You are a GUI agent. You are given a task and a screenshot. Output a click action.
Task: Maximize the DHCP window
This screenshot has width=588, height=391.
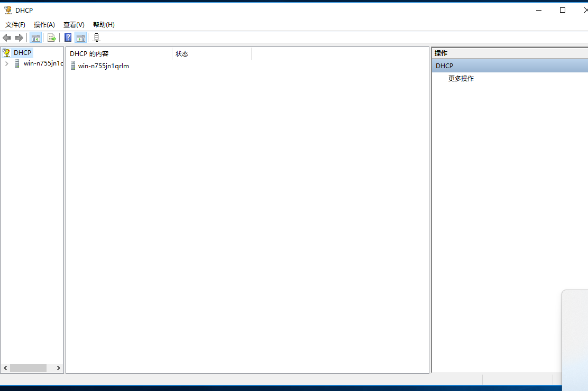click(563, 10)
